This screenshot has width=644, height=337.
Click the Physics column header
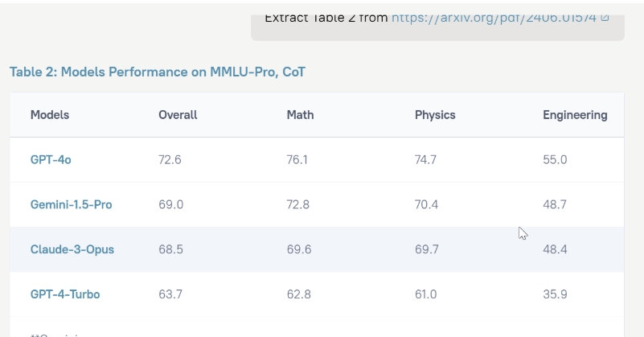click(435, 115)
